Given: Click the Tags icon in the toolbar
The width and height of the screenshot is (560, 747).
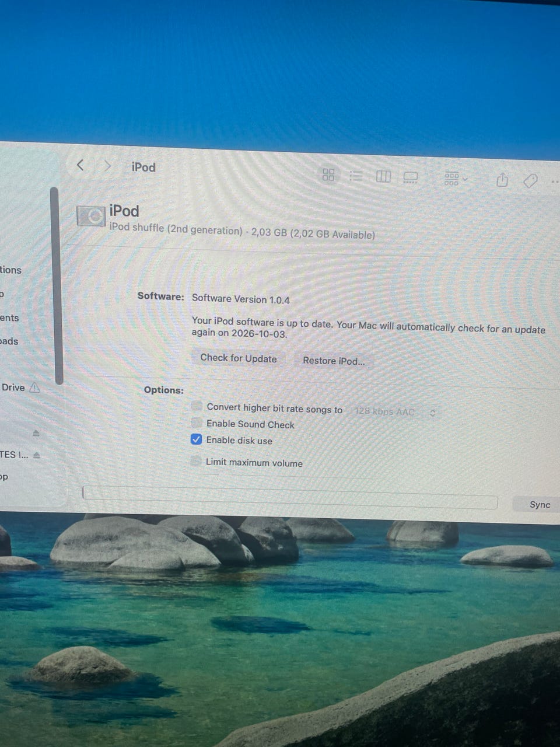Looking at the screenshot, I should tap(530, 181).
